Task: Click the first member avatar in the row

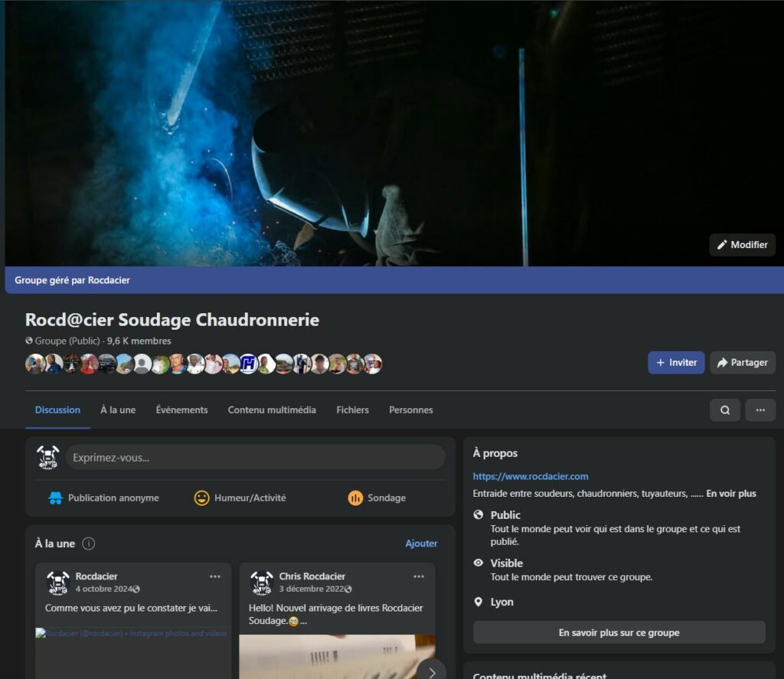Action: point(35,364)
